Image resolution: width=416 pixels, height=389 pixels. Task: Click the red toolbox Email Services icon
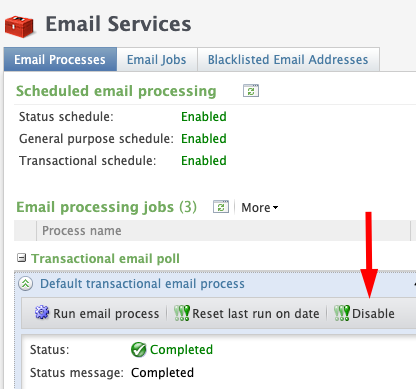(19, 26)
